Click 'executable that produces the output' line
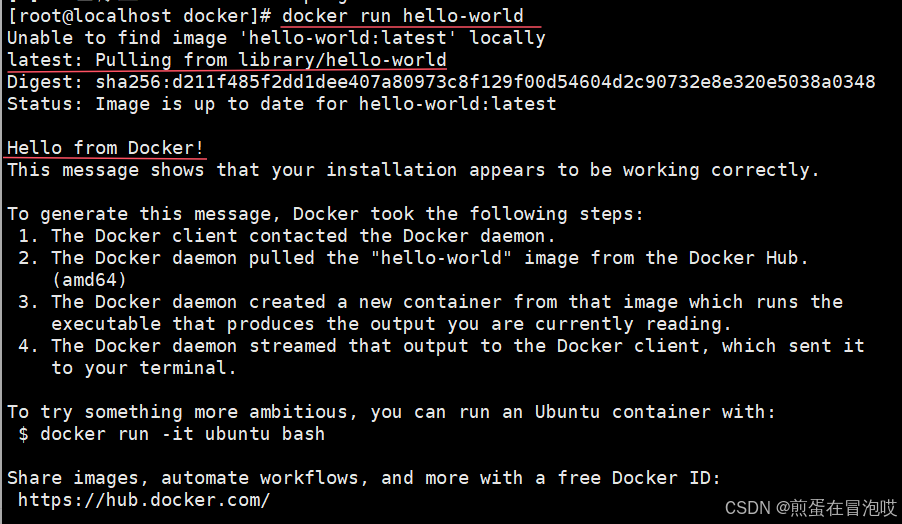 tap(391, 324)
